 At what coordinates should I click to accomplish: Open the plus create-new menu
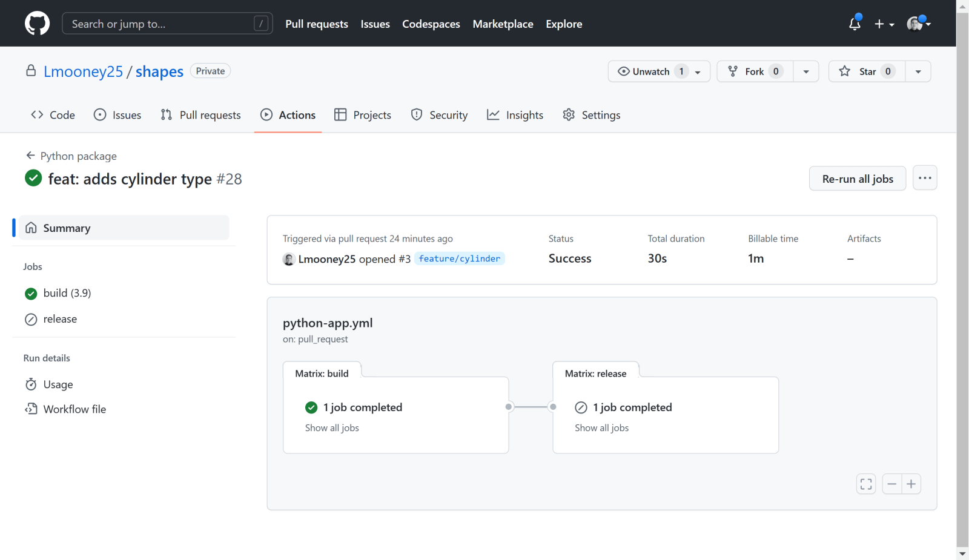click(884, 24)
